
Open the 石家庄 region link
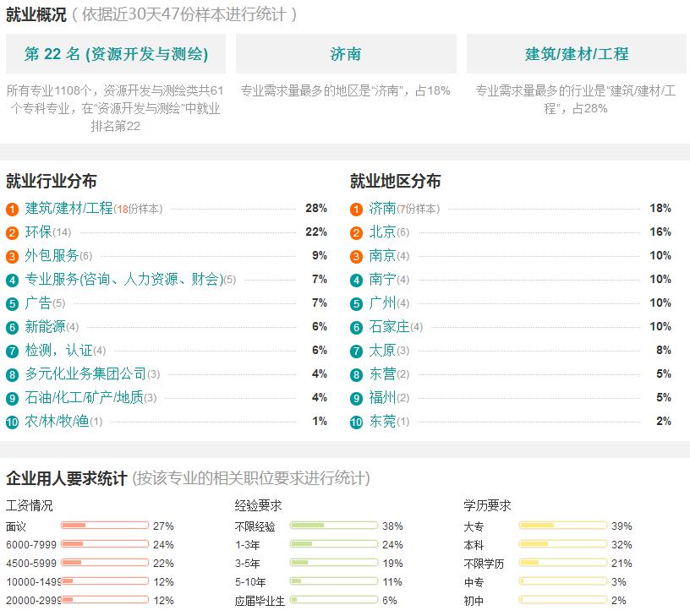click(389, 326)
